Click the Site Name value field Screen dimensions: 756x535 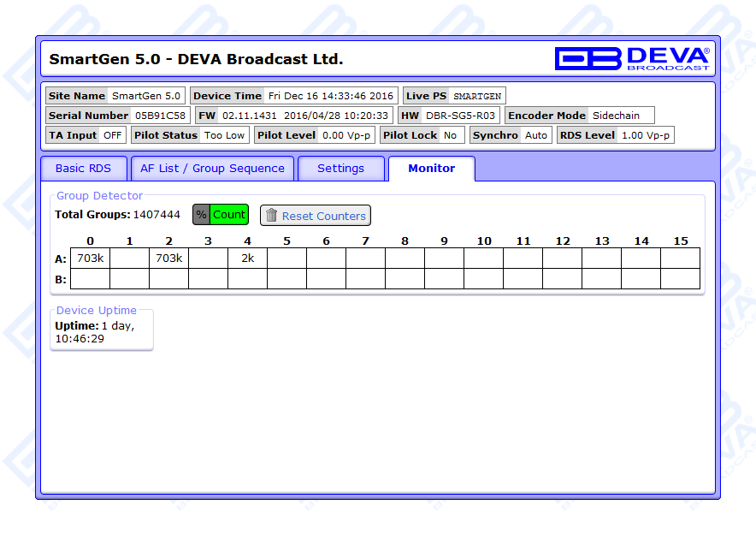coord(146,96)
